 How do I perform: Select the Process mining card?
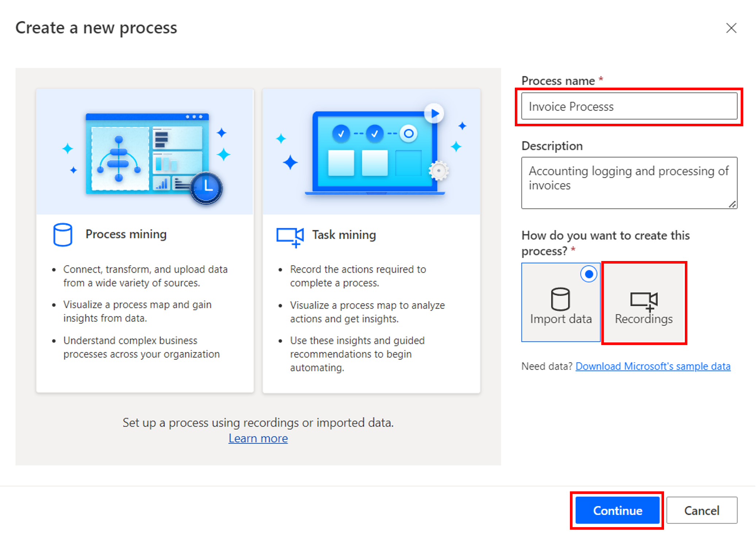tap(145, 240)
